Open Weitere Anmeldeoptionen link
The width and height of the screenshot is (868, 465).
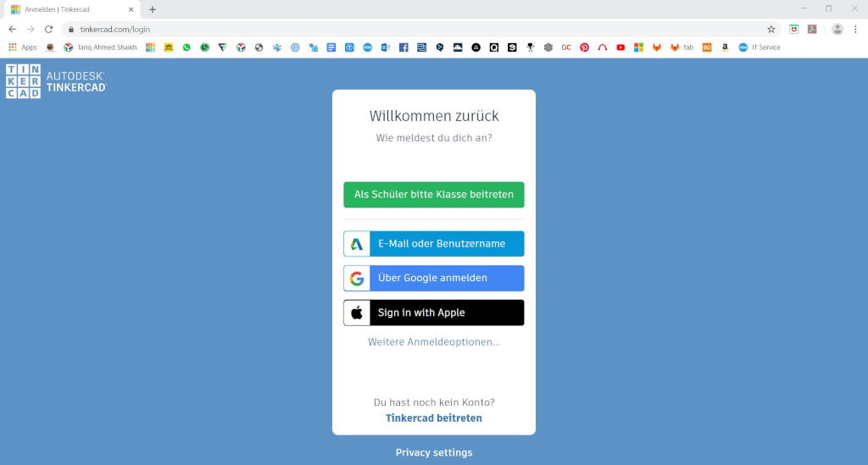(x=434, y=342)
